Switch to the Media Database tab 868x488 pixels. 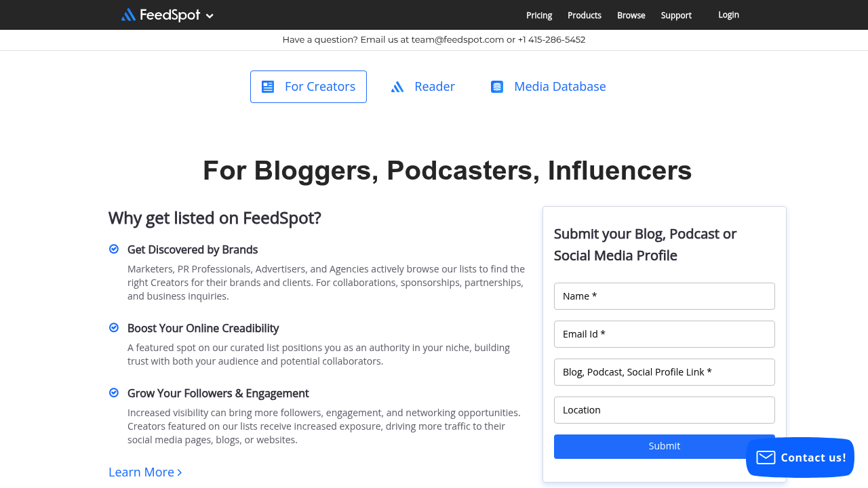(548, 87)
